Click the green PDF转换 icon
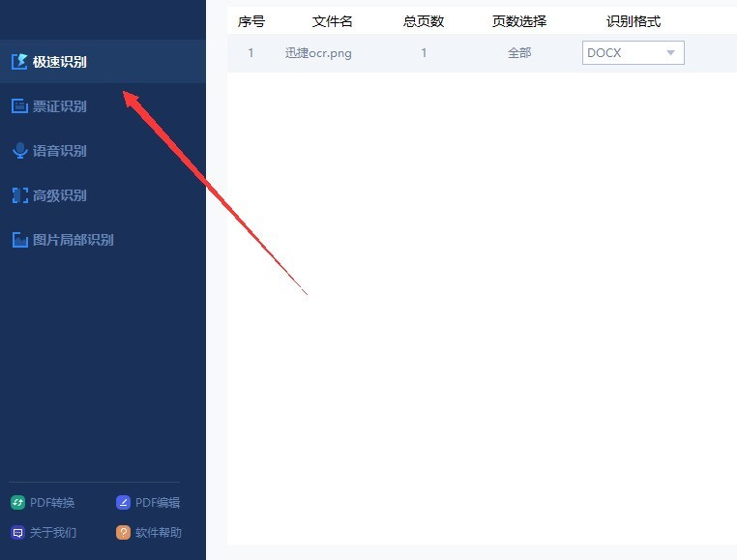 (17, 503)
